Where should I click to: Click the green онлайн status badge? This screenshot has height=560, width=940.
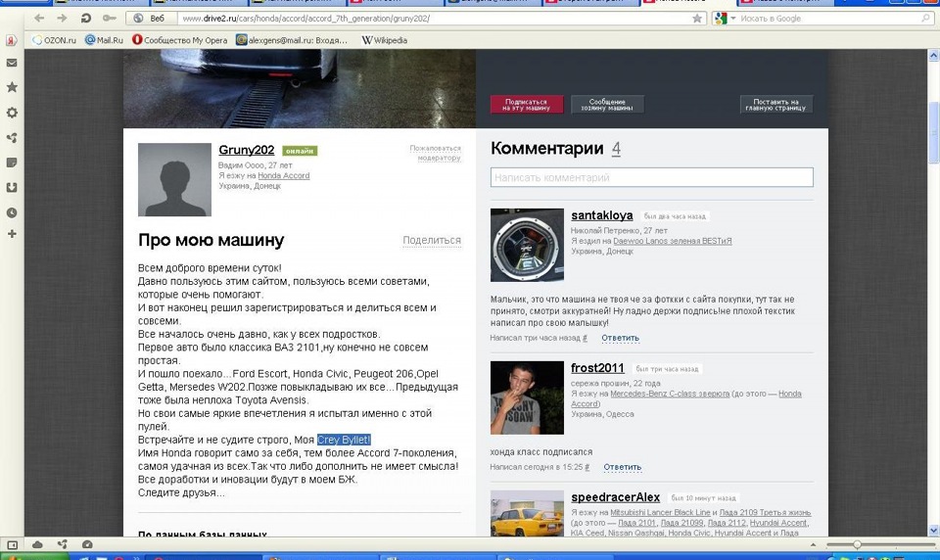point(300,151)
